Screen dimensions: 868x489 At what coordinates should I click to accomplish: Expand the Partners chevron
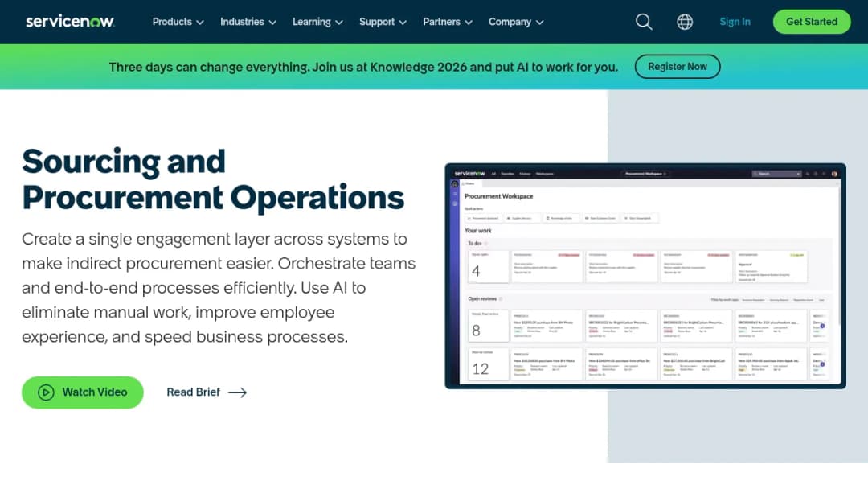[469, 23]
